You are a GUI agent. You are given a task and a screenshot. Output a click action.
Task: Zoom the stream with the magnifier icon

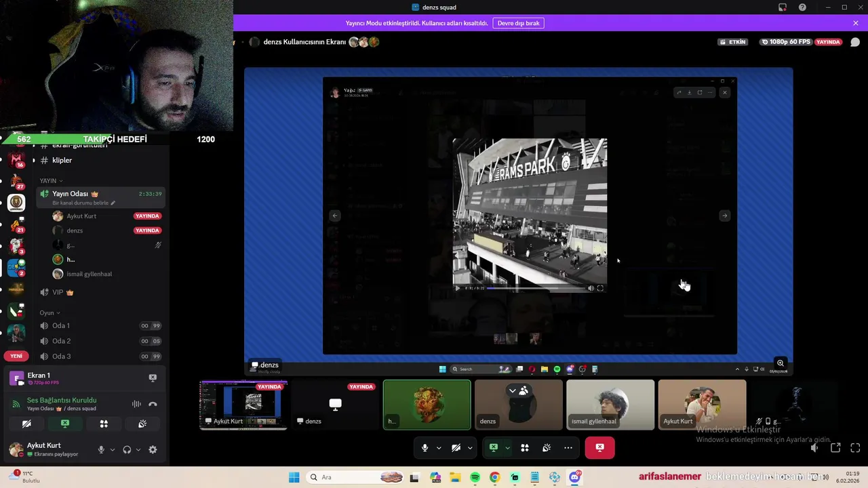point(781,364)
